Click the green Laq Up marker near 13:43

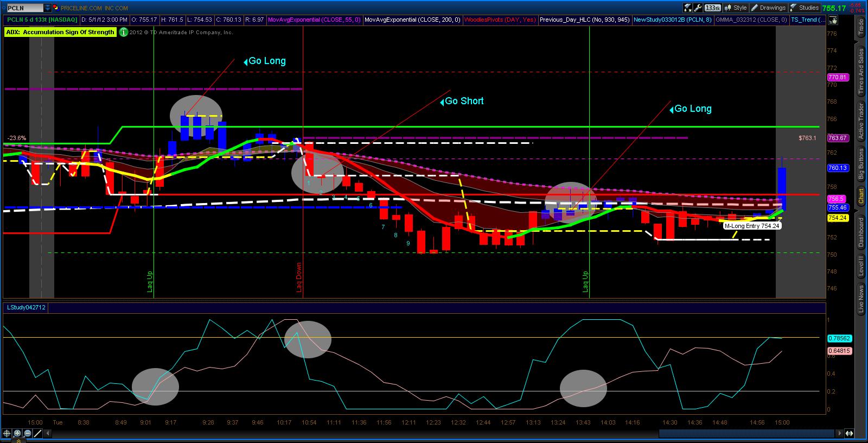click(x=585, y=282)
